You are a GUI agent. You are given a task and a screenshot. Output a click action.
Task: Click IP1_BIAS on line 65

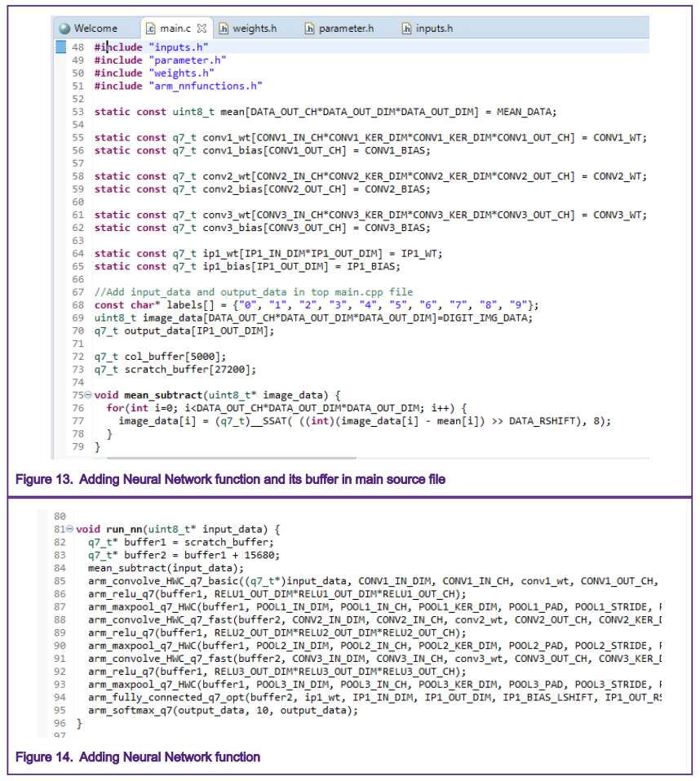(371, 267)
